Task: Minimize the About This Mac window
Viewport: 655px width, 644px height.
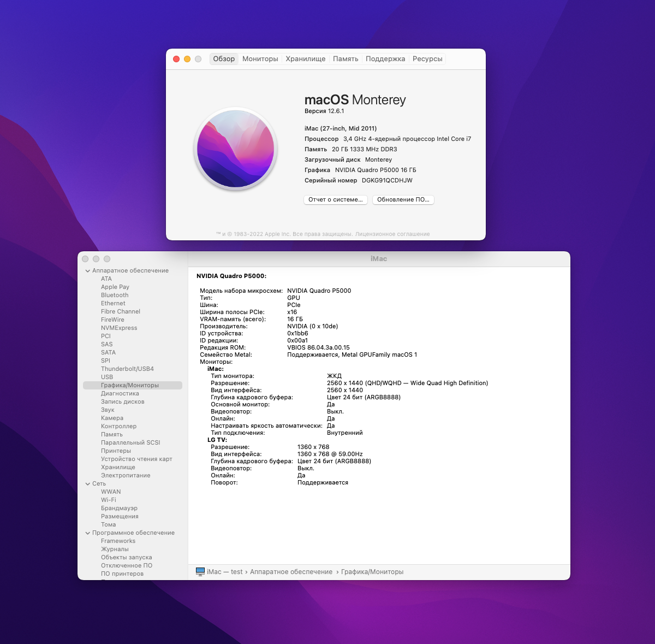Action: pos(187,59)
